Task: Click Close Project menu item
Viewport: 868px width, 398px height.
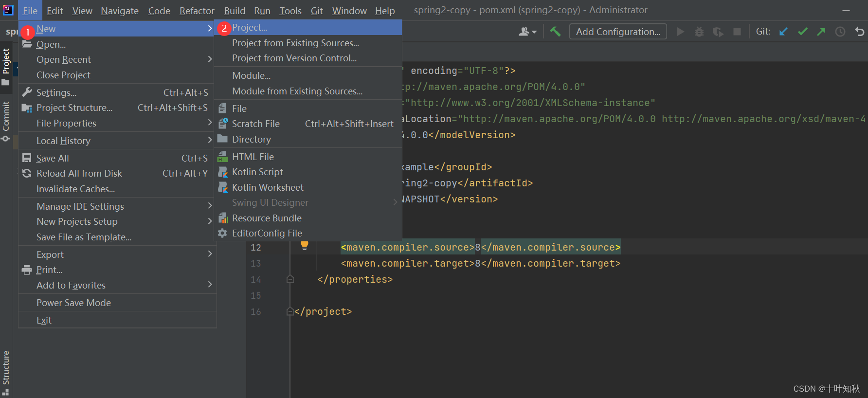Action: pyautogui.click(x=117, y=75)
